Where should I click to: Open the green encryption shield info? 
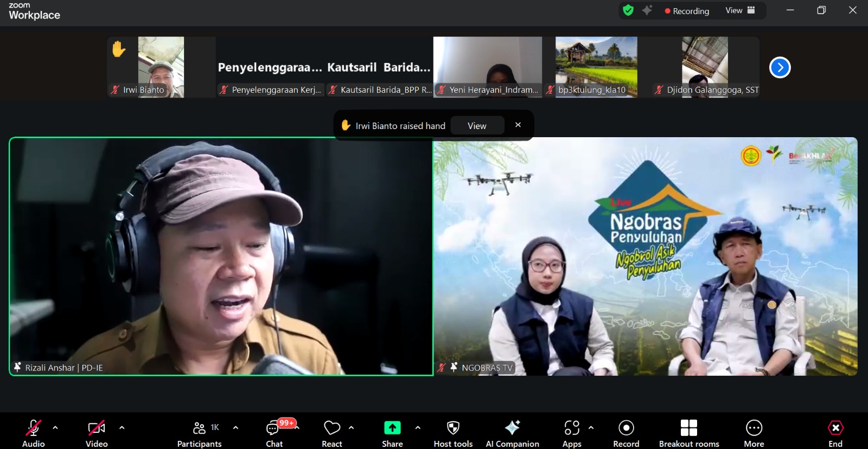(628, 10)
